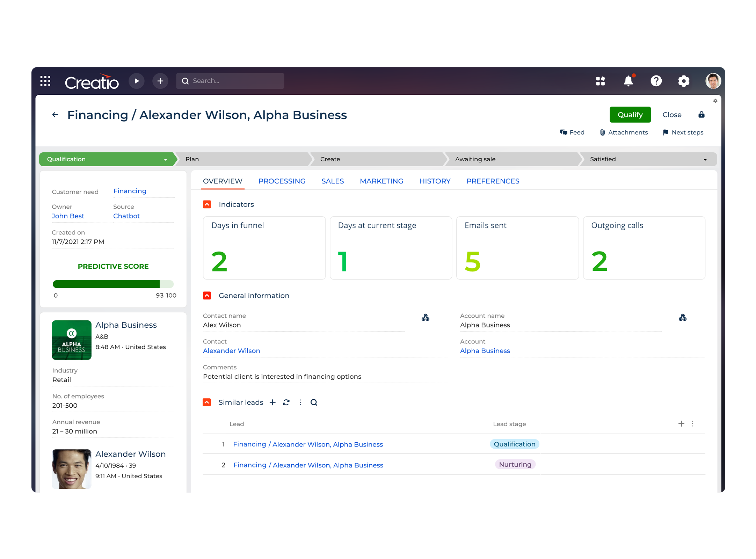The image size is (756, 559).
Task: Click the process icon next to Contact name
Action: pos(426,317)
